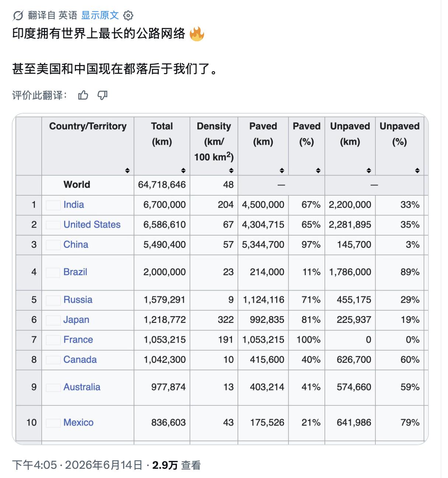This screenshot has height=478, width=448.
Task: Open translation settings gear icon
Action: 128,15
